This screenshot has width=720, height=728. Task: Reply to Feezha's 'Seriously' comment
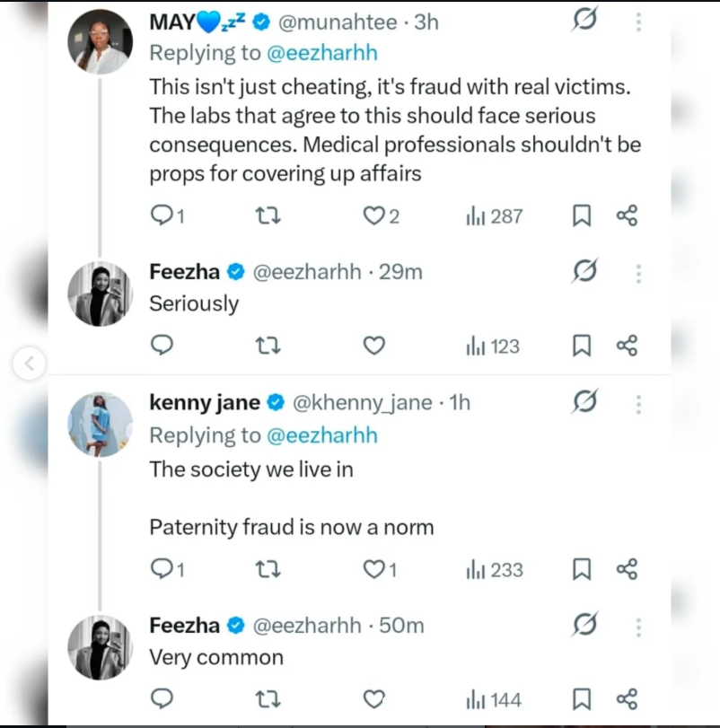point(162,345)
